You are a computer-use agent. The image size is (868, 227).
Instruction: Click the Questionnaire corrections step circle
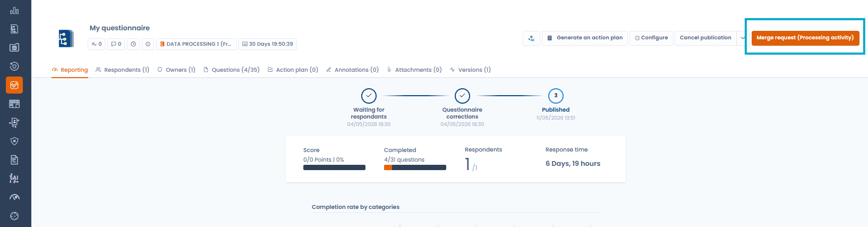pyautogui.click(x=462, y=96)
